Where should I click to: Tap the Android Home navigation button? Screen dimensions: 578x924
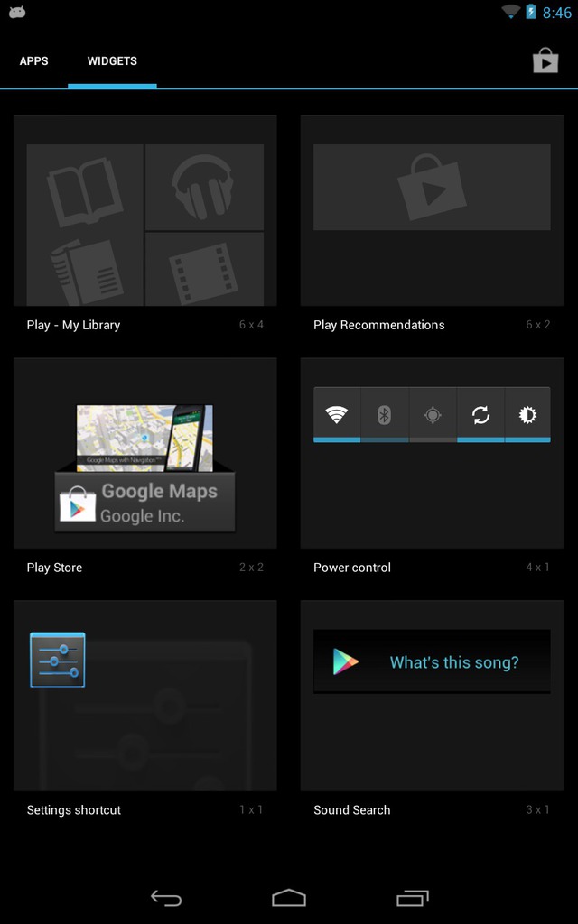pyautogui.click(x=289, y=898)
